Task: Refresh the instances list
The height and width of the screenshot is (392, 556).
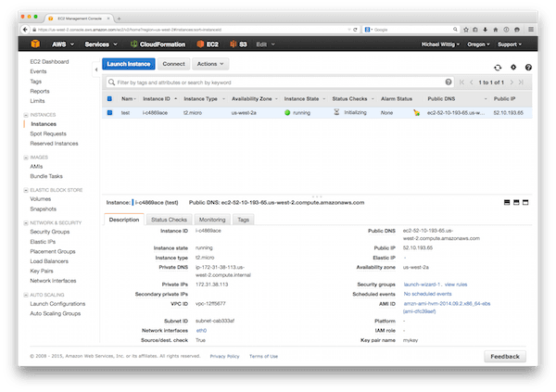Action: point(498,67)
